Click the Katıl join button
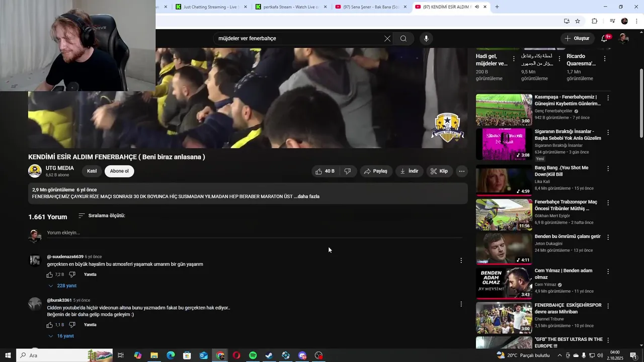The width and height of the screenshot is (644, 362). (x=92, y=171)
